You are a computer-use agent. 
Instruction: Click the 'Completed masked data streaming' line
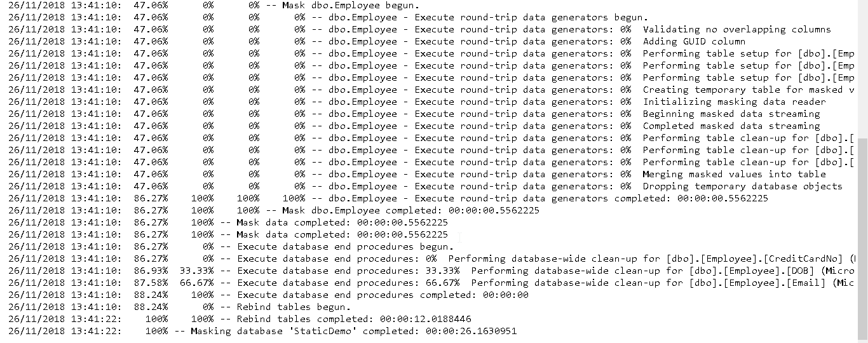[731, 126]
